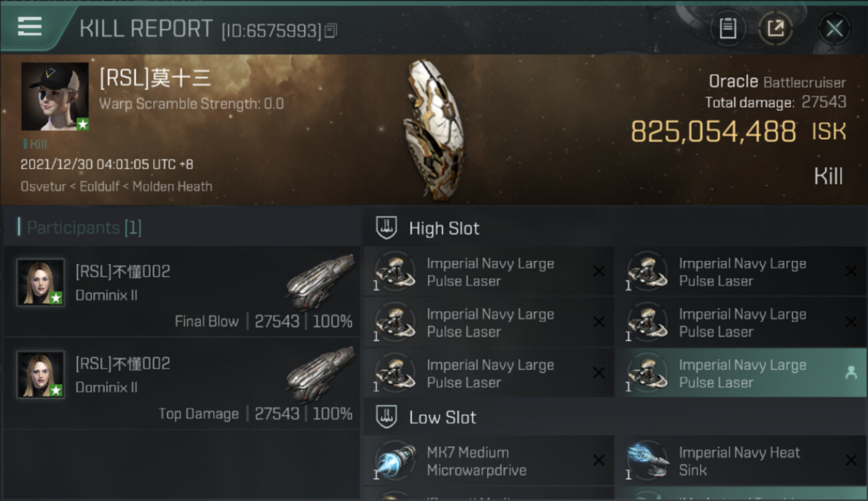Screen dimensions: 868x501
Task: Click the Low Slot shield icon
Action: [387, 417]
